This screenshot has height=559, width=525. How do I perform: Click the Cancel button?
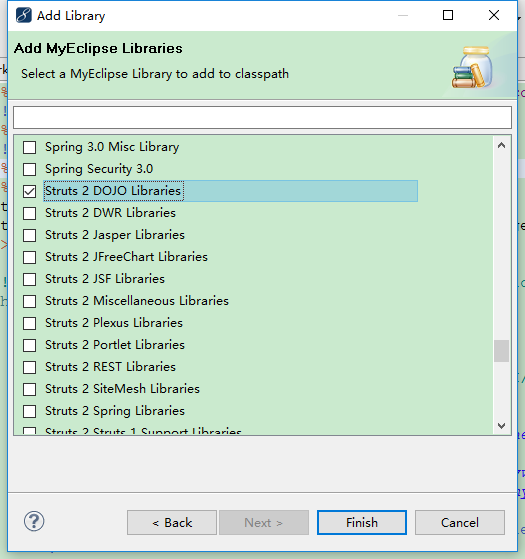coord(460,523)
